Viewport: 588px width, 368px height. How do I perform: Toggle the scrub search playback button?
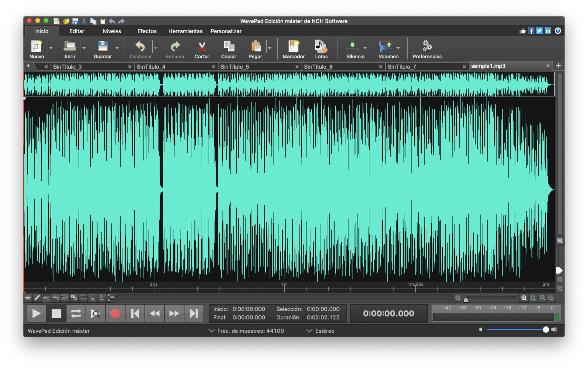(x=95, y=313)
